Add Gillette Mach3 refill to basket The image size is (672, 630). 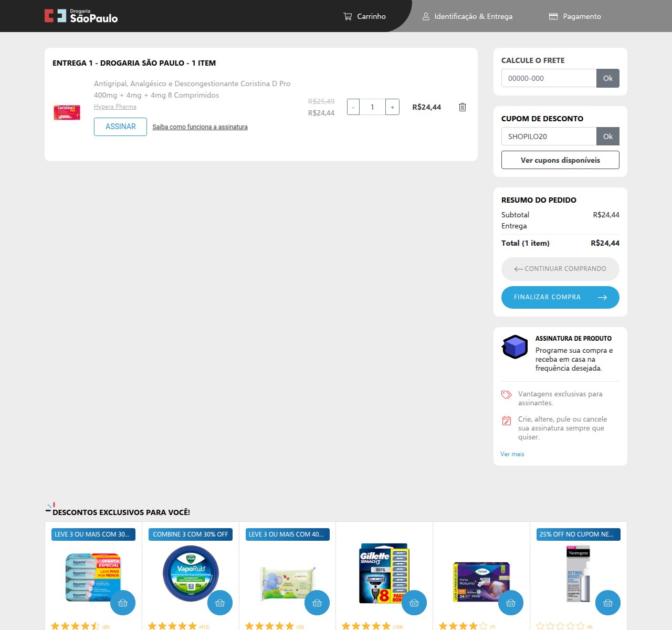(x=414, y=603)
